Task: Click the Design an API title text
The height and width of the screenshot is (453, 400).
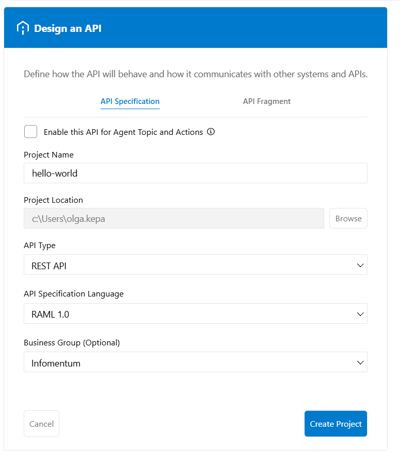Action: (x=68, y=28)
